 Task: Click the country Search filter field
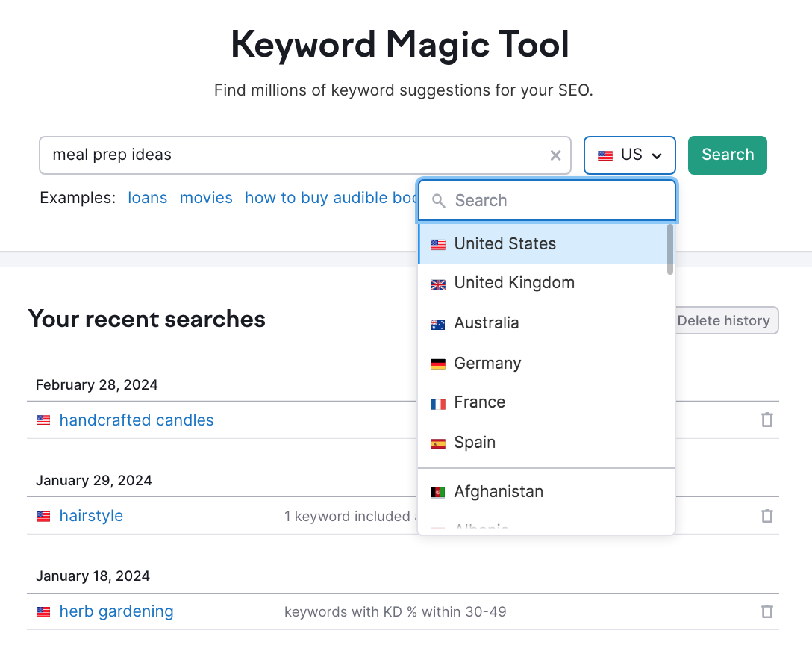point(552,201)
